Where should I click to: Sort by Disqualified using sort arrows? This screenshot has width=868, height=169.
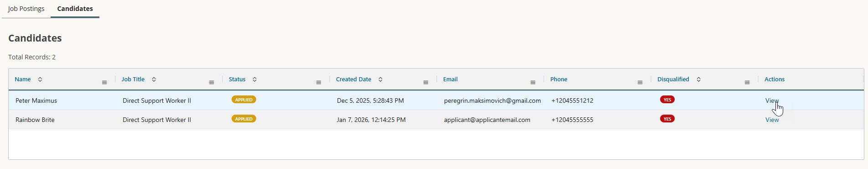coord(699,79)
